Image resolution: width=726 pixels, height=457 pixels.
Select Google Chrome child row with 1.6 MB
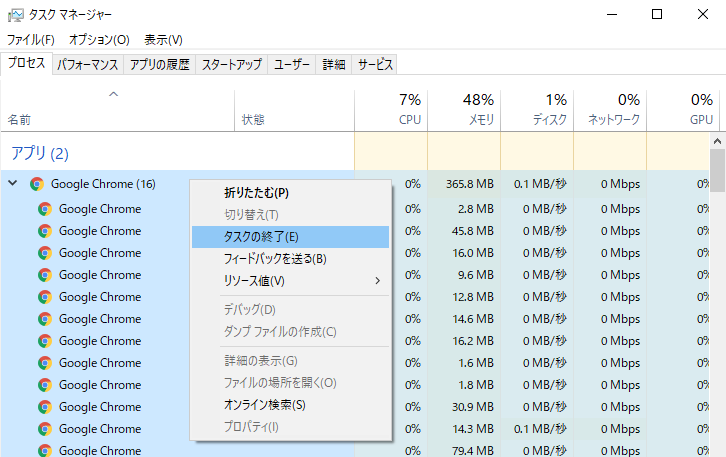[x=100, y=363]
